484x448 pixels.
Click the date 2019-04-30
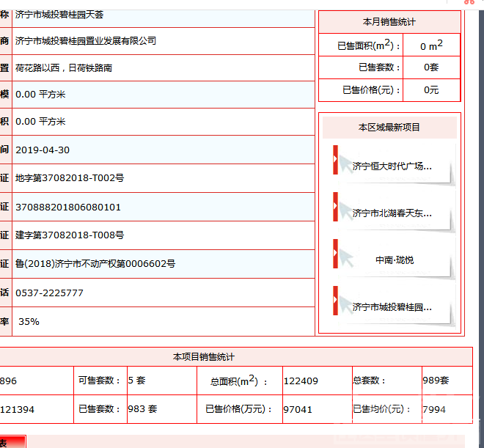[43, 150]
